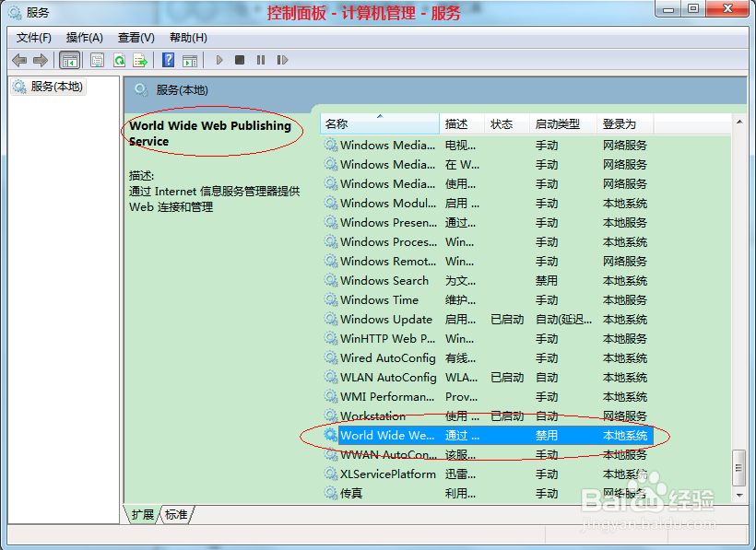Click the gear icon beside 传真

pyautogui.click(x=331, y=493)
